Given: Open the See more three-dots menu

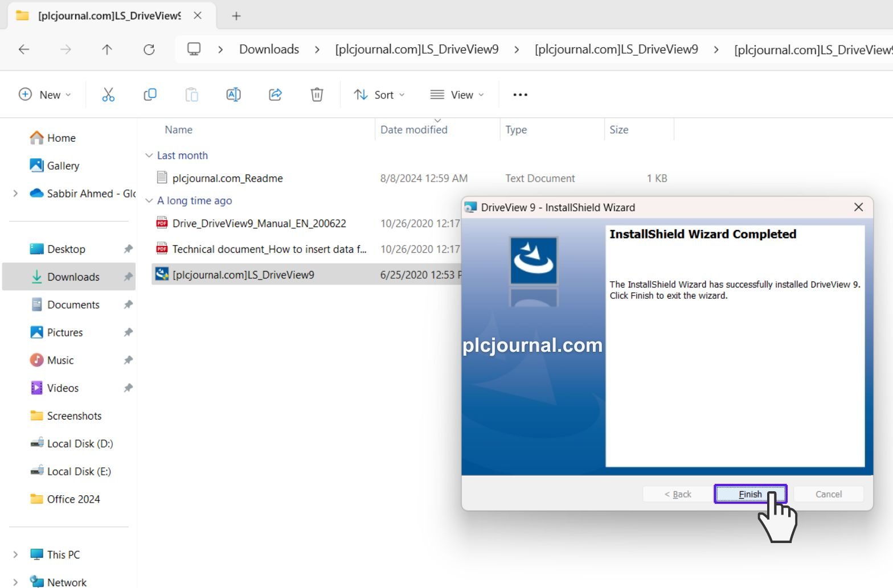Looking at the screenshot, I should click(520, 94).
